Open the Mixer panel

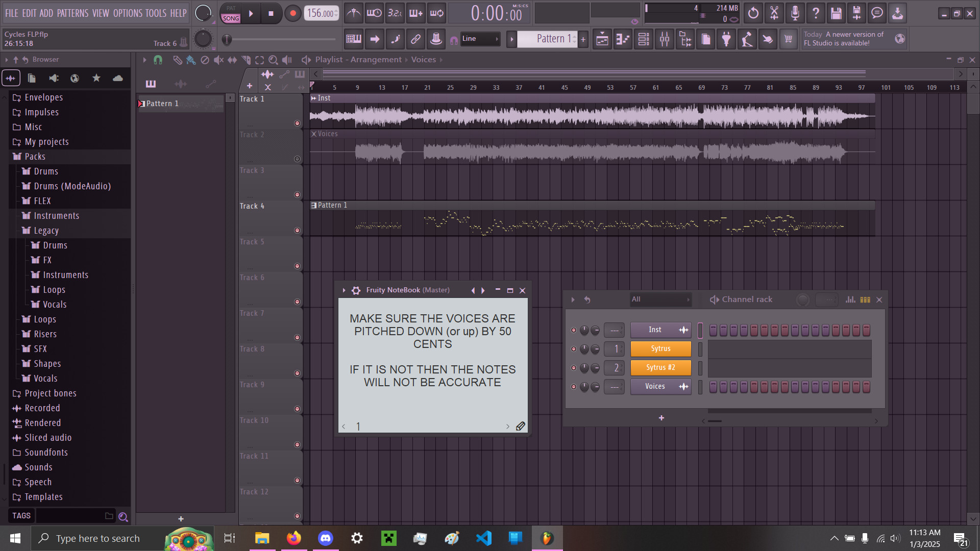tap(664, 39)
